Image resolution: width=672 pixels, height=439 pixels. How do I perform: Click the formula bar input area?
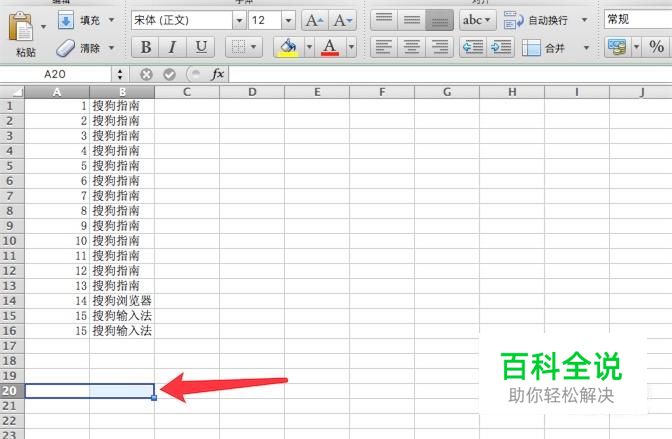pyautogui.click(x=450, y=75)
